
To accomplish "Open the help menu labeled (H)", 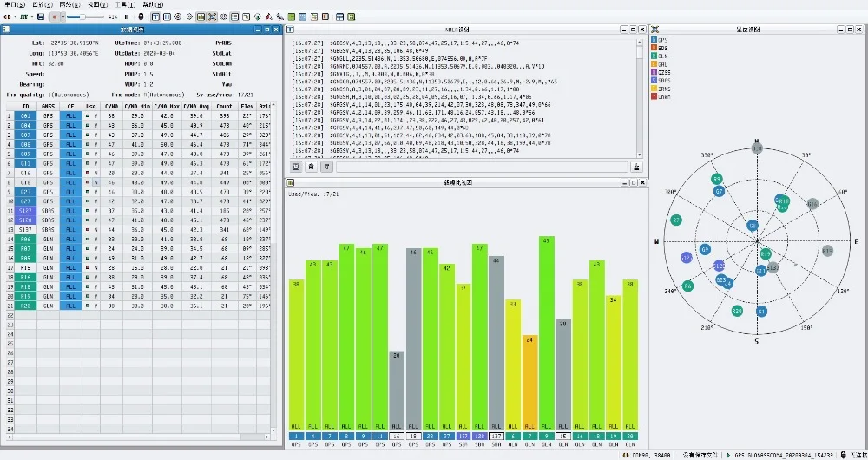I will click(x=152, y=4).
